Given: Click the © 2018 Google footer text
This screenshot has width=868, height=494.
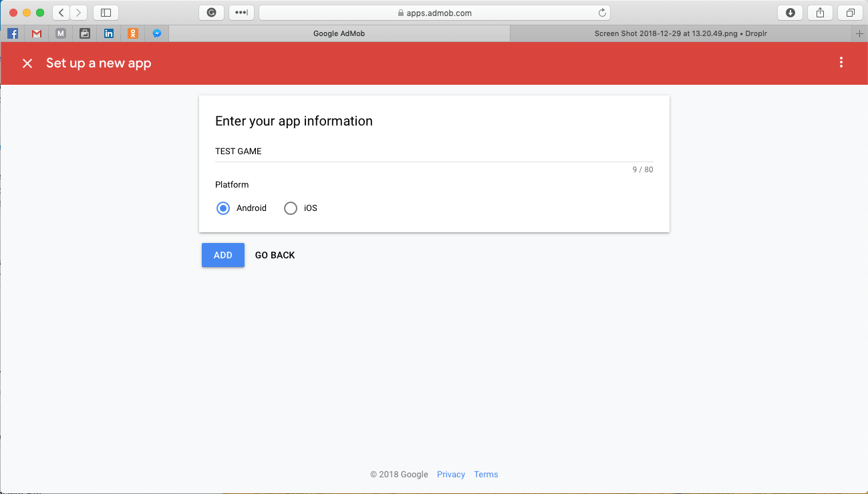Looking at the screenshot, I should point(399,475).
